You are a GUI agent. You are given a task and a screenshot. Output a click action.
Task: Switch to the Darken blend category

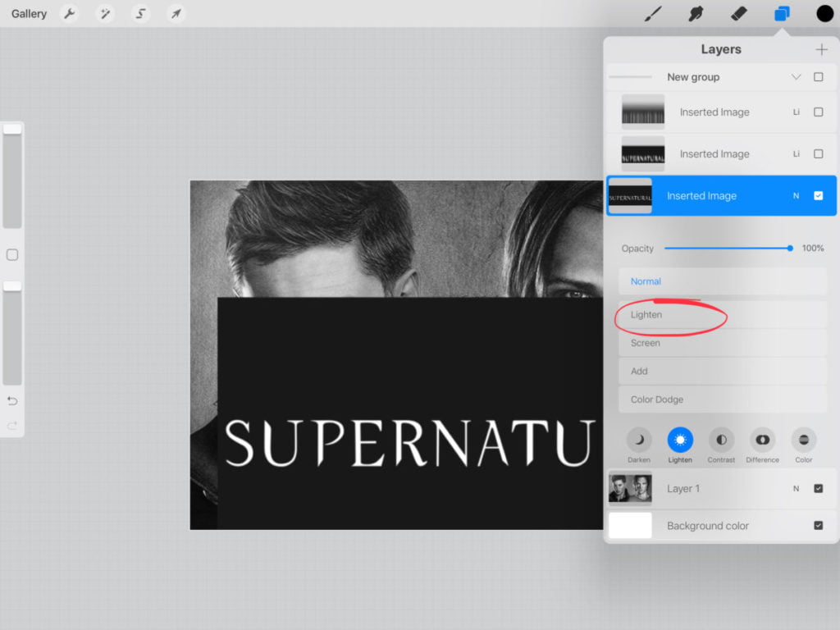639,441
